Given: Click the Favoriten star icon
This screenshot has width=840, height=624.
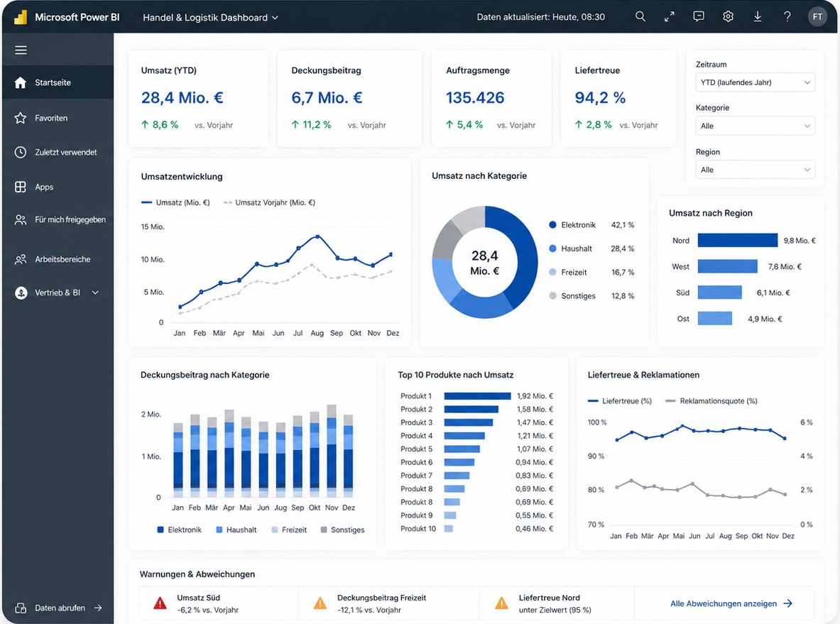Looking at the screenshot, I should tap(21, 118).
